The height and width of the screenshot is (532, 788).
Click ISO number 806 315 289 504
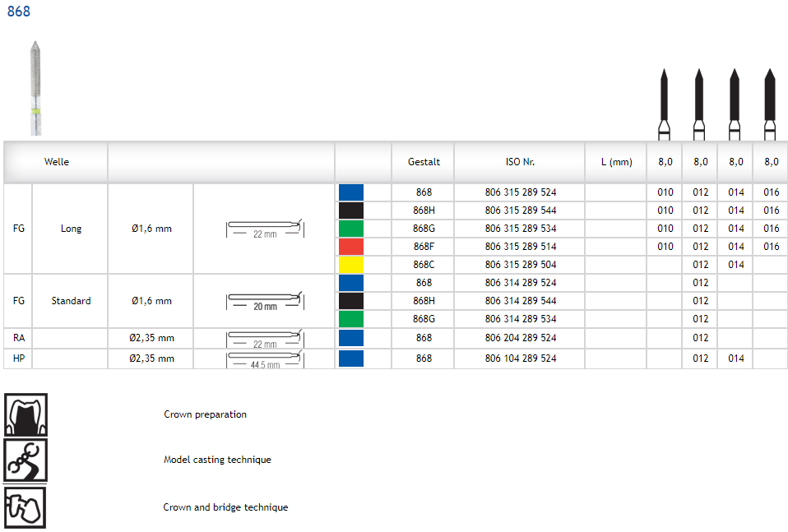520,265
